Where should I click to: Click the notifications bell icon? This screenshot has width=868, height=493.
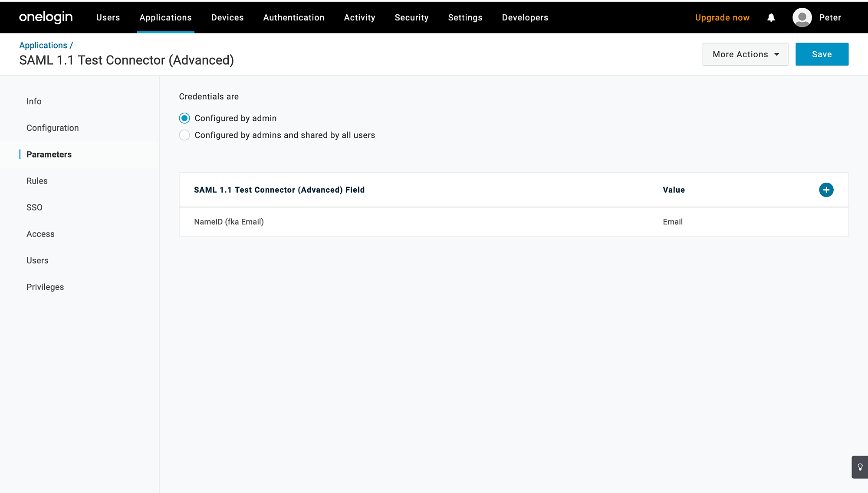(771, 17)
